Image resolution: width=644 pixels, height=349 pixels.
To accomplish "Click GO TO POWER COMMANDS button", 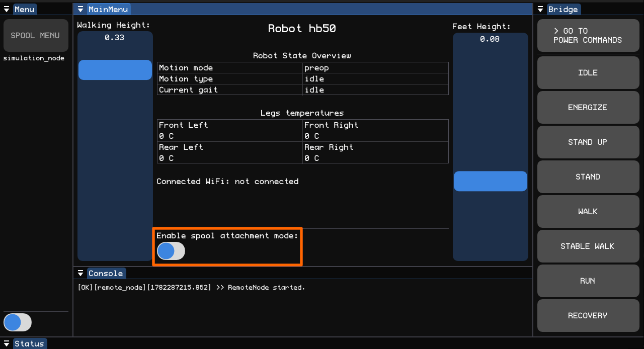I will pos(588,35).
